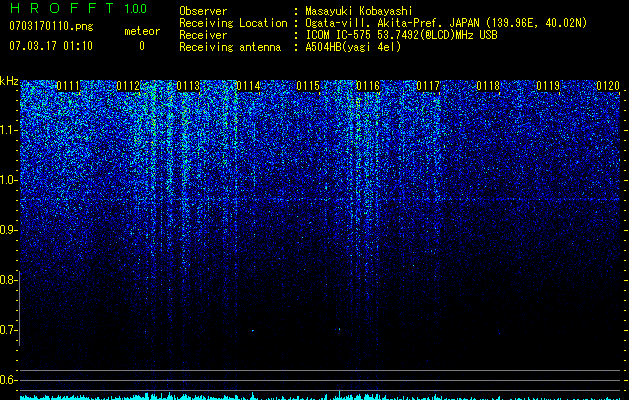Select the A504HB(yagi 4el) antenna text
This screenshot has height=400, width=629.
coord(353,47)
